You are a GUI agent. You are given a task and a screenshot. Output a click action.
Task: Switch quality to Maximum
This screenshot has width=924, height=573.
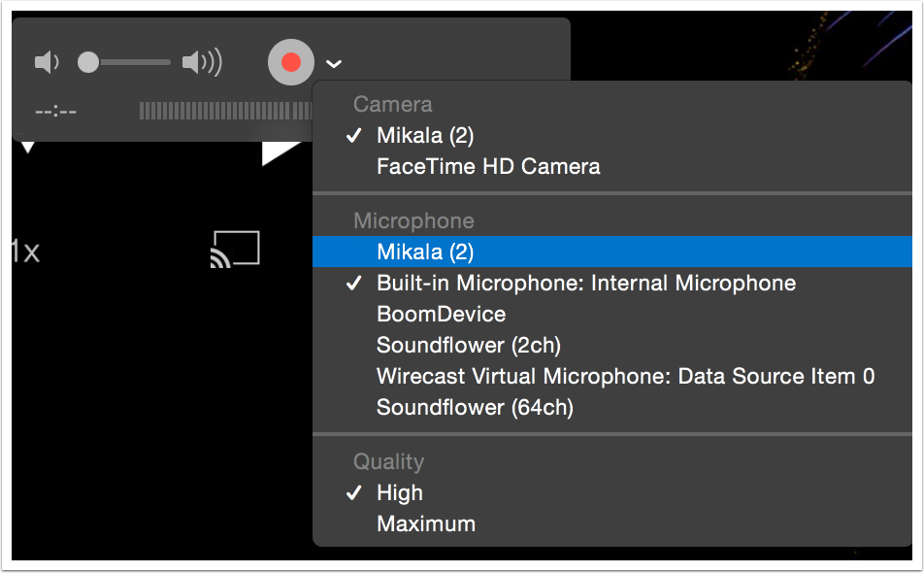point(426,523)
